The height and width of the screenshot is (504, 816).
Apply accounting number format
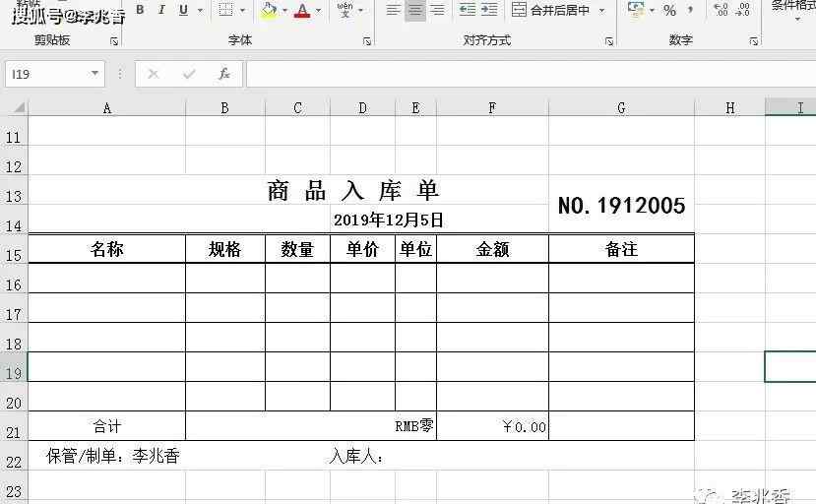pos(636,10)
